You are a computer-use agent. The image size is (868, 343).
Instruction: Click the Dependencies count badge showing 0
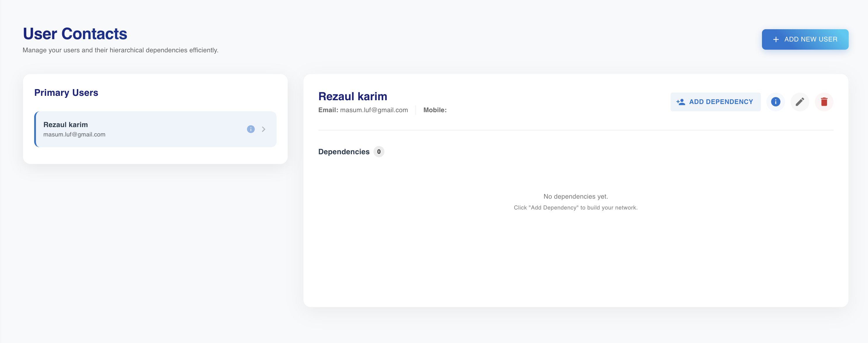click(x=379, y=152)
